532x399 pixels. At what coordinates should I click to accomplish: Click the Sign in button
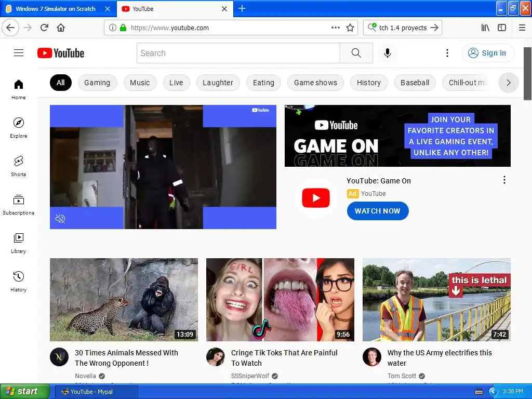coord(488,53)
